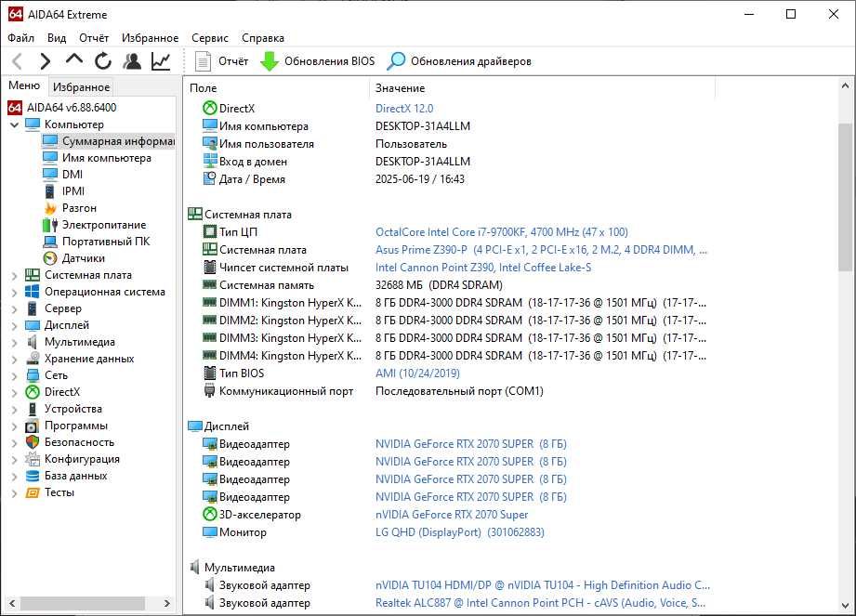This screenshot has width=856, height=616.
Task: Select Конфигурация in the left tree
Action: [x=82, y=459]
